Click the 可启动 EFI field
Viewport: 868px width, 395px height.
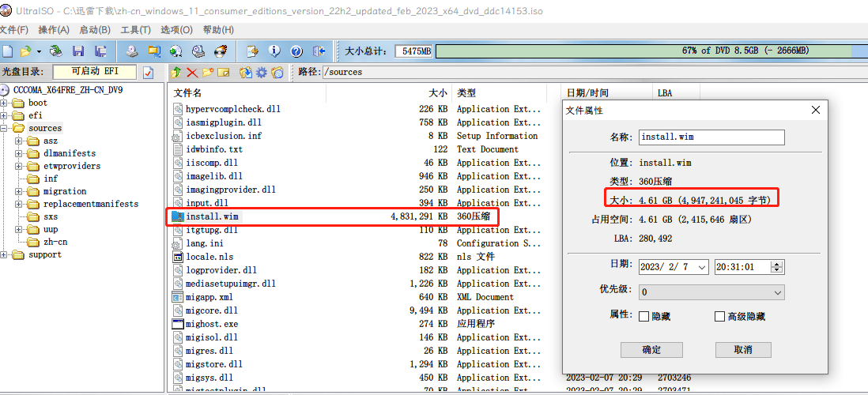[95, 72]
